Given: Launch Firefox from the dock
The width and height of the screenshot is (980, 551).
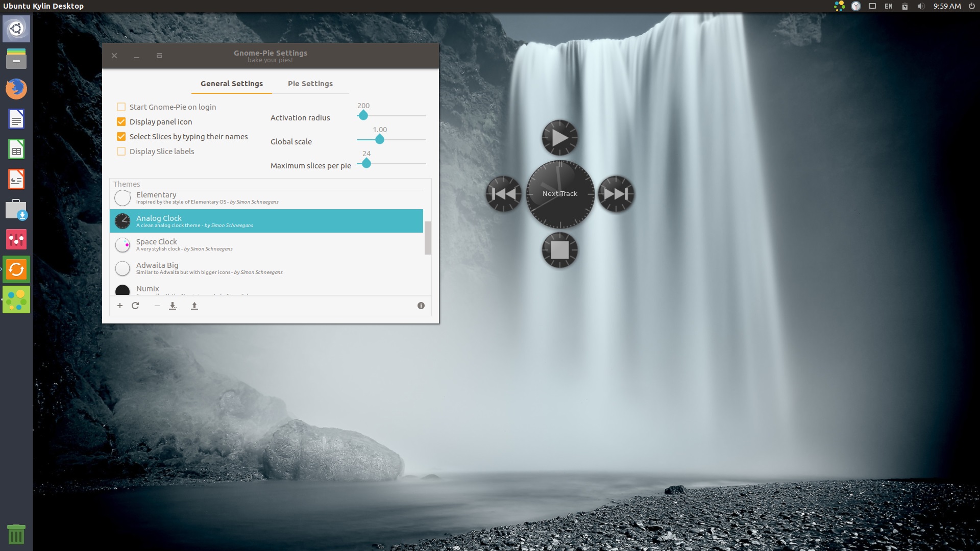Looking at the screenshot, I should click(16, 88).
